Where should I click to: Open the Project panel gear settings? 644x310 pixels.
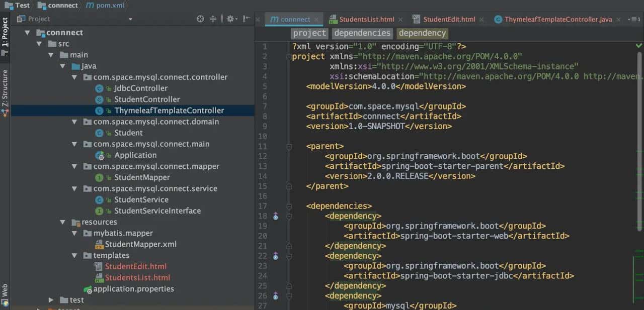tap(230, 19)
